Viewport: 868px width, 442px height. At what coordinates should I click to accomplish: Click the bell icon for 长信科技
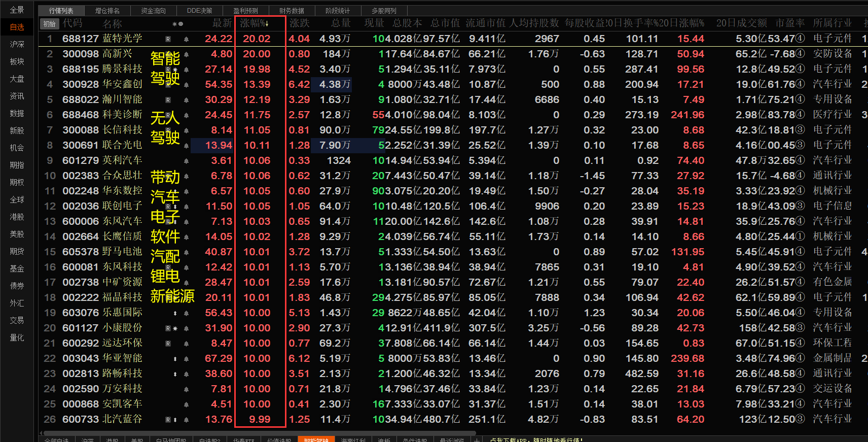click(x=186, y=130)
